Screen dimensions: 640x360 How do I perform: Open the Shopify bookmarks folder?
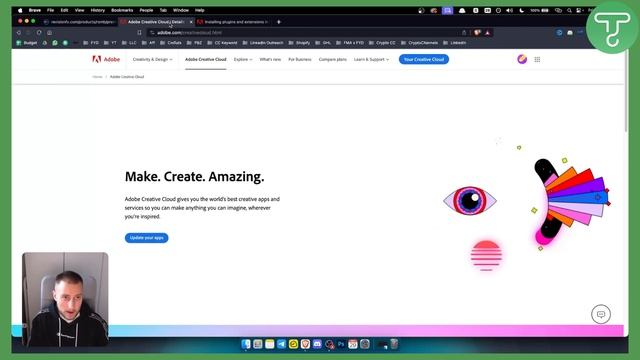pos(299,43)
